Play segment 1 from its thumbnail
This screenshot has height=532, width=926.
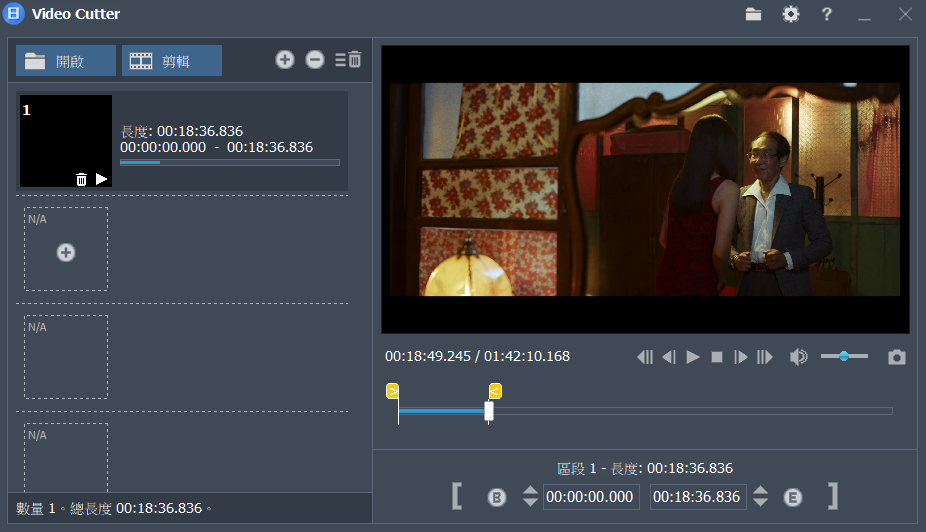click(x=101, y=179)
